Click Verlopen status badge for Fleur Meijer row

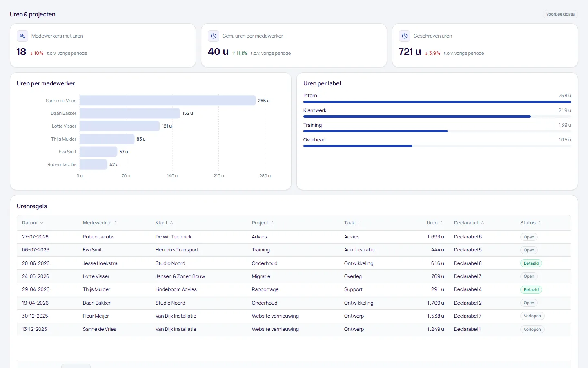[x=532, y=316]
